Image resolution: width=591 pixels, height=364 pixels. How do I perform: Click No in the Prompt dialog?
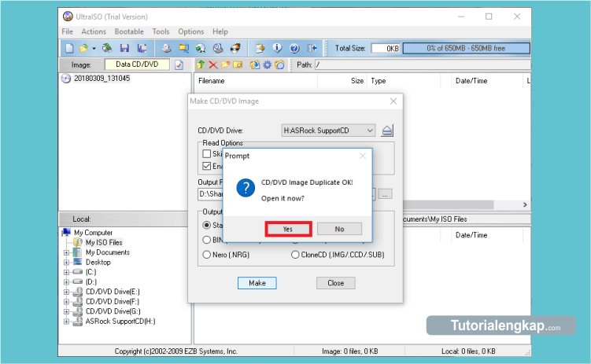click(339, 229)
